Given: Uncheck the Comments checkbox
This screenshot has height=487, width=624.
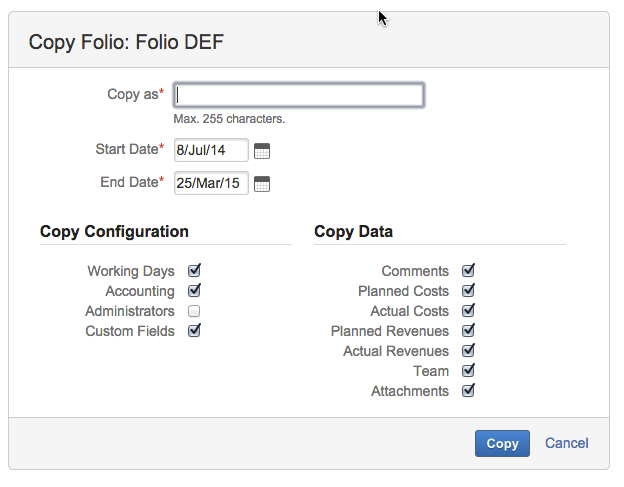Looking at the screenshot, I should (468, 271).
